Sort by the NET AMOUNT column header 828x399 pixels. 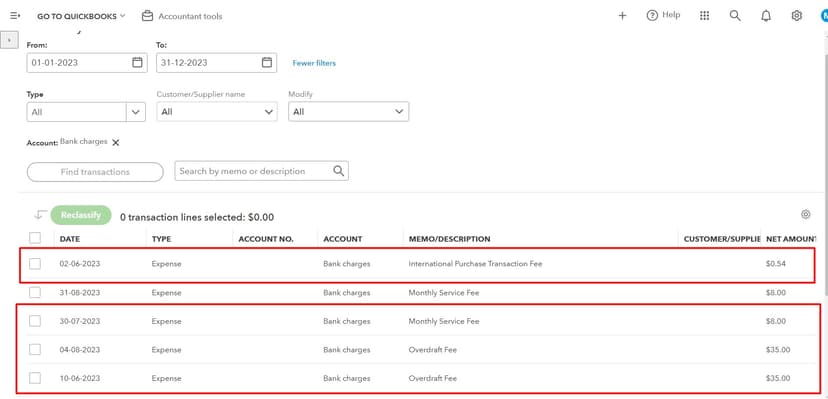coord(791,239)
